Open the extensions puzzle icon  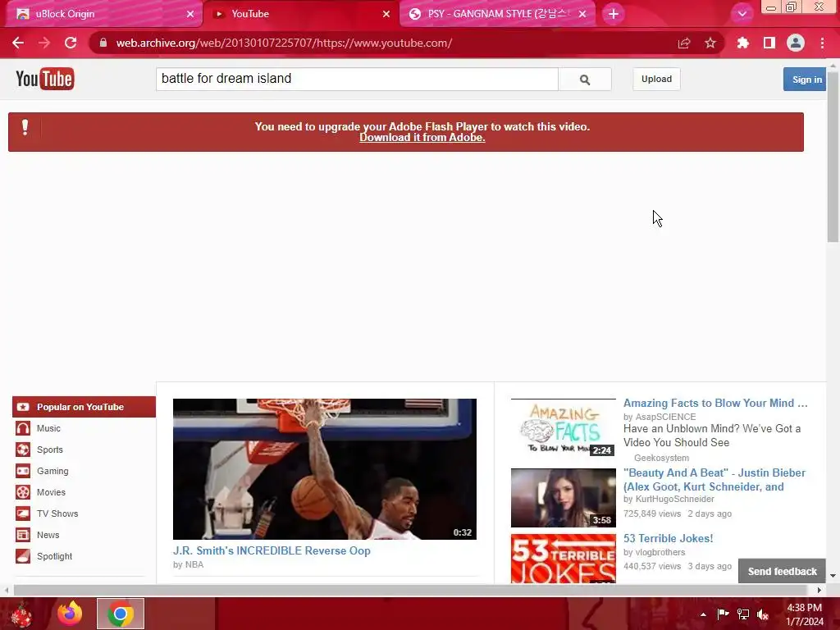click(742, 43)
